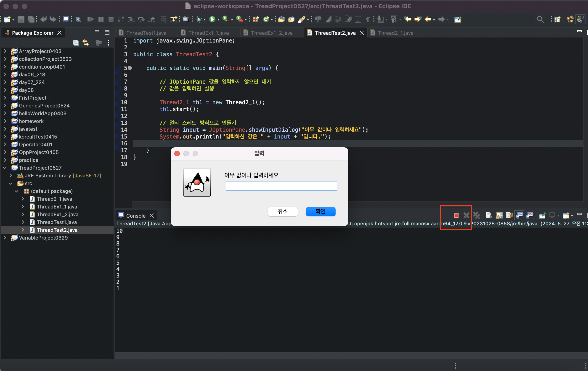
Task: Click the Search magnifier icon in toolbar
Action: [x=540, y=19]
